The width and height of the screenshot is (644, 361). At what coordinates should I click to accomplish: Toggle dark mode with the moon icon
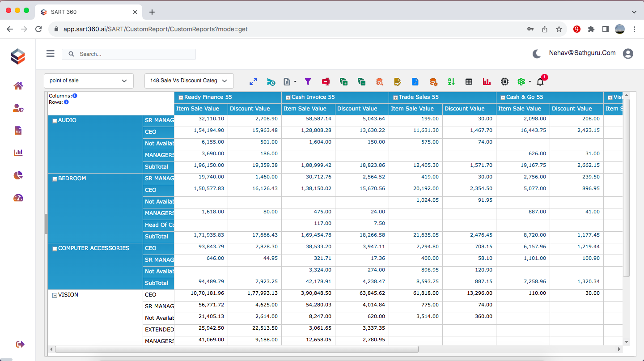(536, 54)
